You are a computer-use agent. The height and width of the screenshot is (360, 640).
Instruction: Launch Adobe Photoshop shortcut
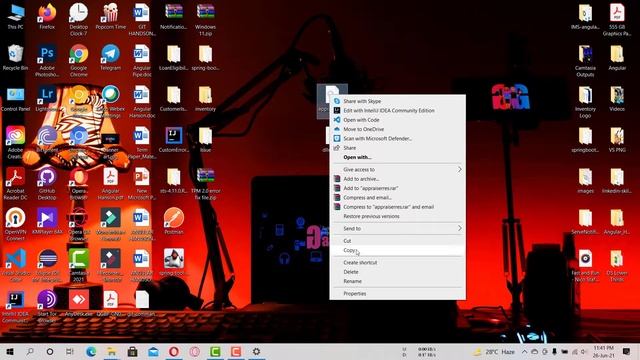pyautogui.click(x=47, y=61)
